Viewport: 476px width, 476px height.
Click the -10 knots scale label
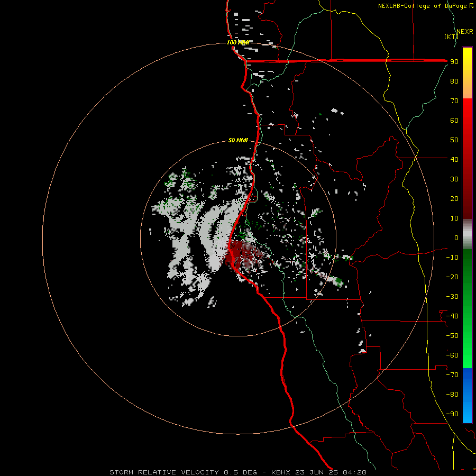pyautogui.click(x=452, y=258)
